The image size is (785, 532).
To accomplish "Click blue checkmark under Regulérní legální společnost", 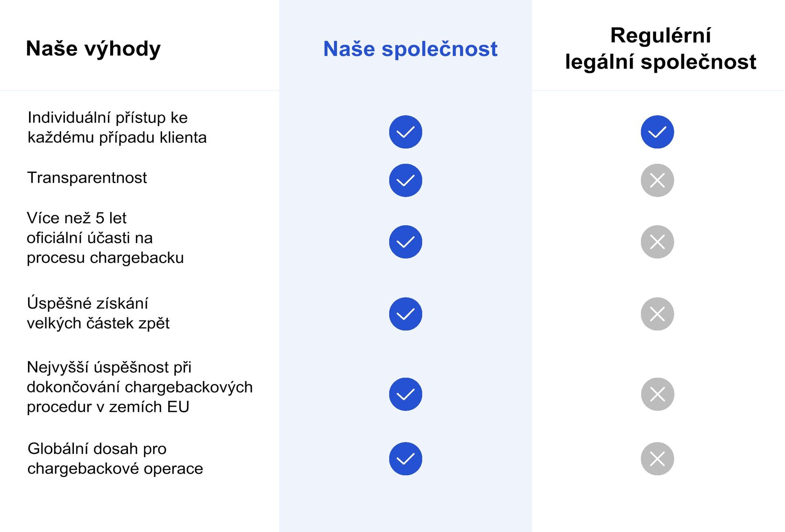I will coord(657,132).
